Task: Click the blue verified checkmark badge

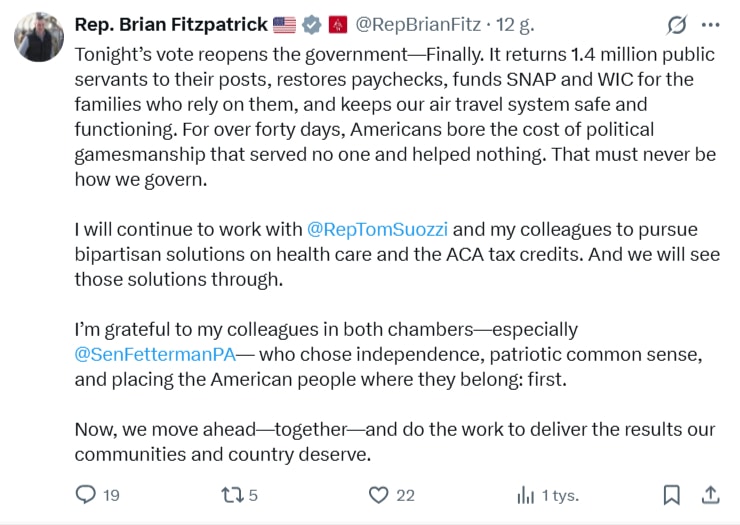Action: point(312,24)
